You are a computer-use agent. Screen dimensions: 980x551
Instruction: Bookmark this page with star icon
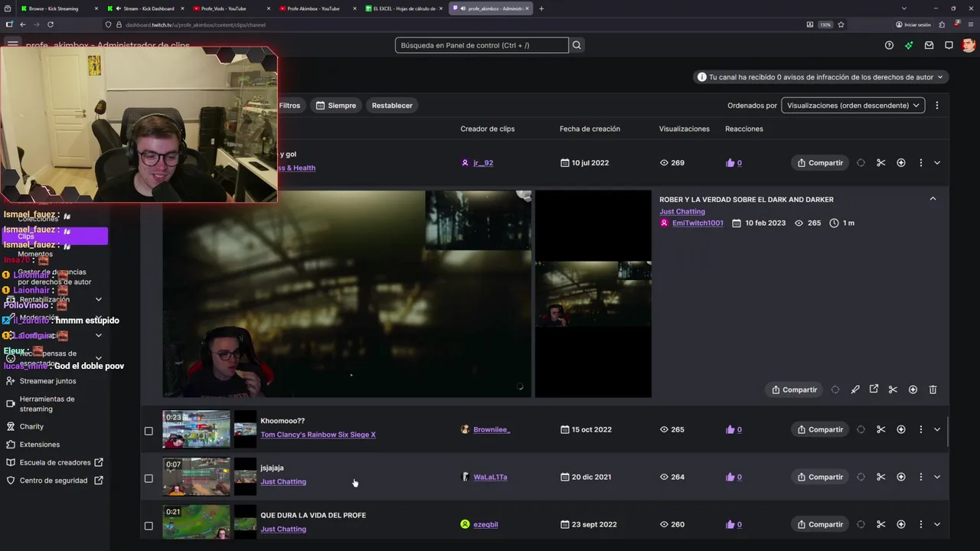(841, 24)
